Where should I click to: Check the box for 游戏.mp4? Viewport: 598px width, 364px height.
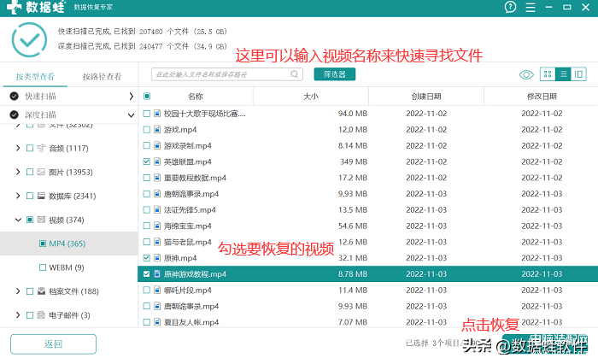[146, 130]
